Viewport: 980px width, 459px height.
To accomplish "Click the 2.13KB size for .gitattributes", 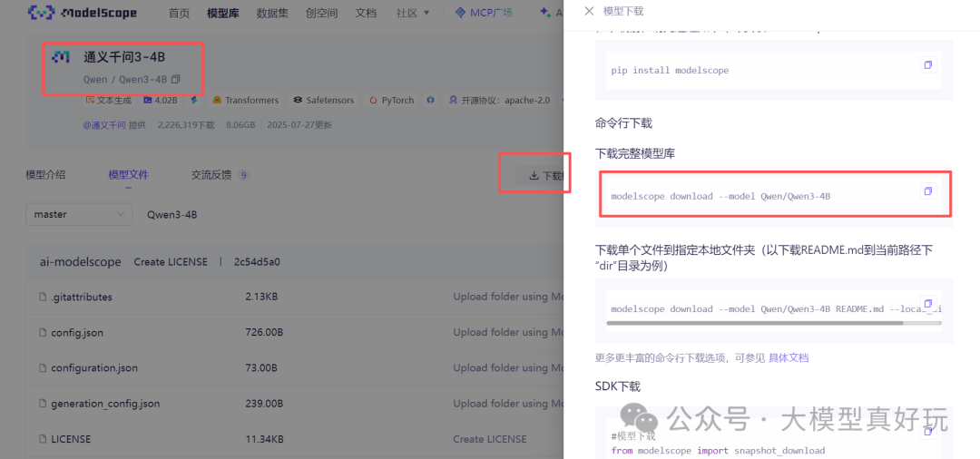I will pos(261,298).
